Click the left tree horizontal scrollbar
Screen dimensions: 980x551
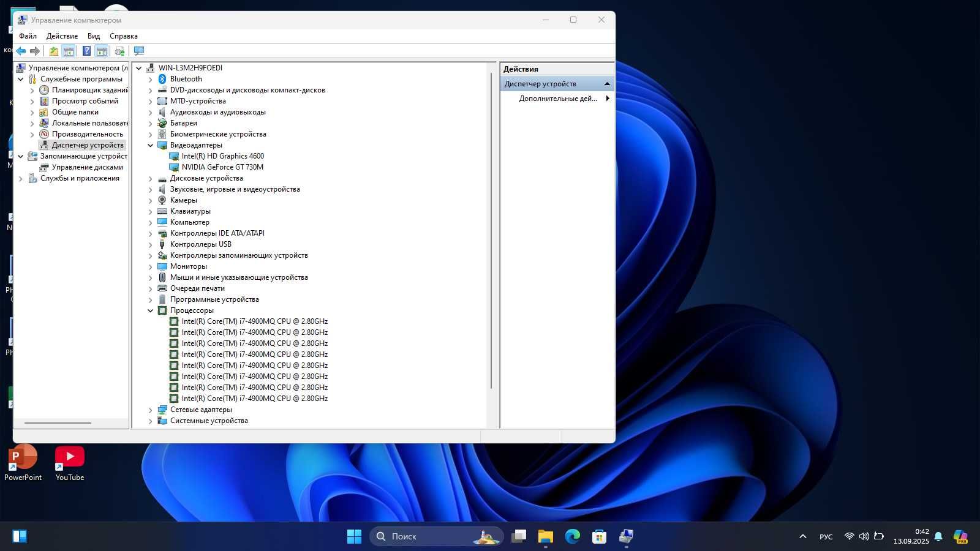point(58,423)
